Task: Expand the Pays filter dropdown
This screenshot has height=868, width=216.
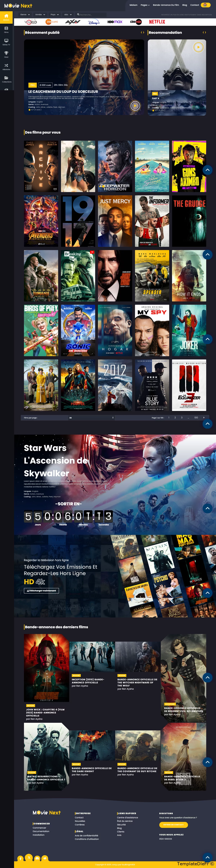Action: point(55,14)
